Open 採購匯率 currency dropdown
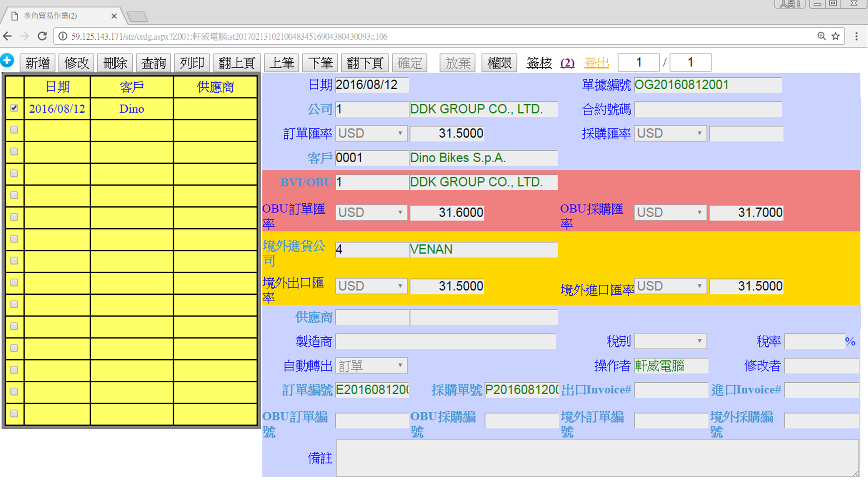This screenshot has height=482, width=868. [x=670, y=134]
